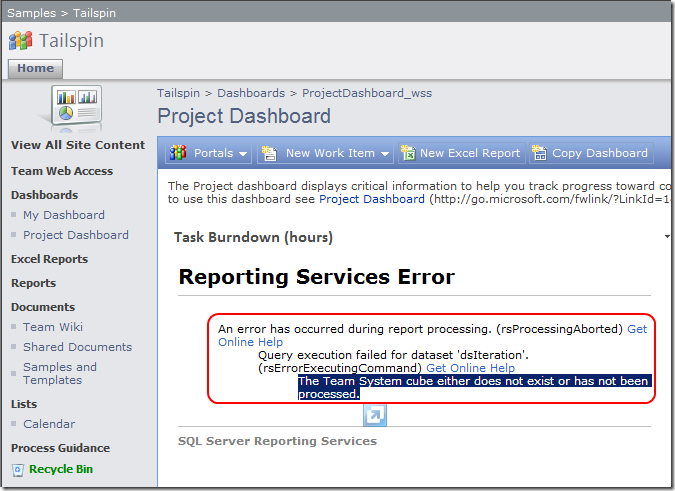The image size is (675, 491).
Task: Open the Calendar list
Action: coord(49,424)
